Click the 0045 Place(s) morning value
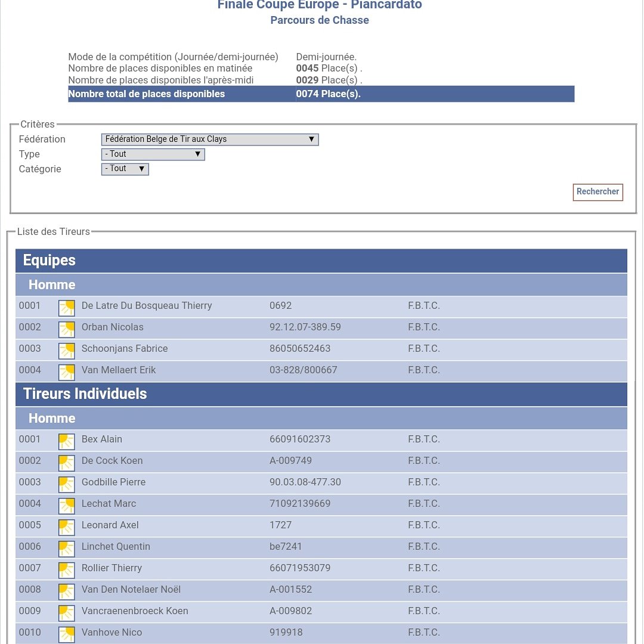Viewport: 644px width, 644px height. point(329,68)
